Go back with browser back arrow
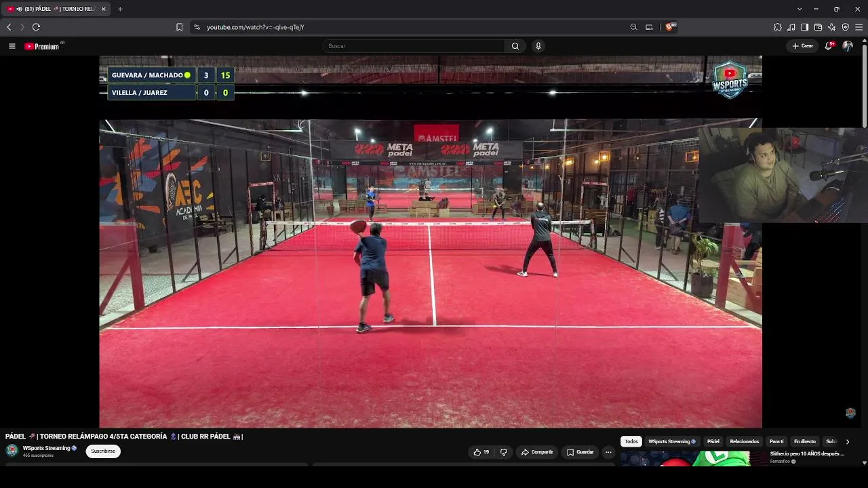868x488 pixels. click(x=9, y=27)
